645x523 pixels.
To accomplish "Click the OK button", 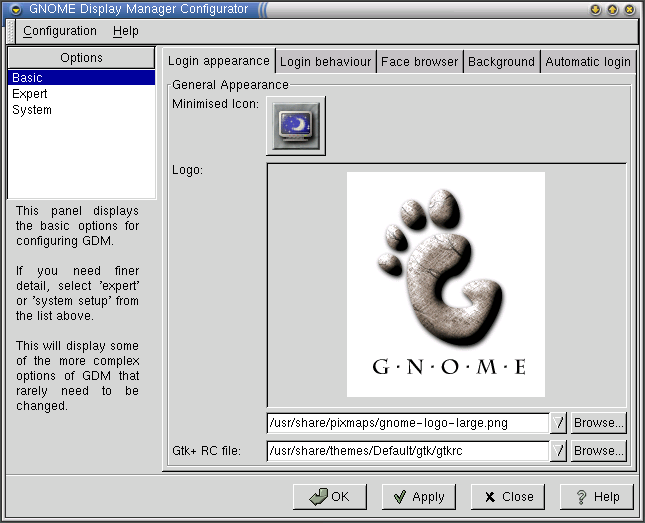I will [330, 497].
